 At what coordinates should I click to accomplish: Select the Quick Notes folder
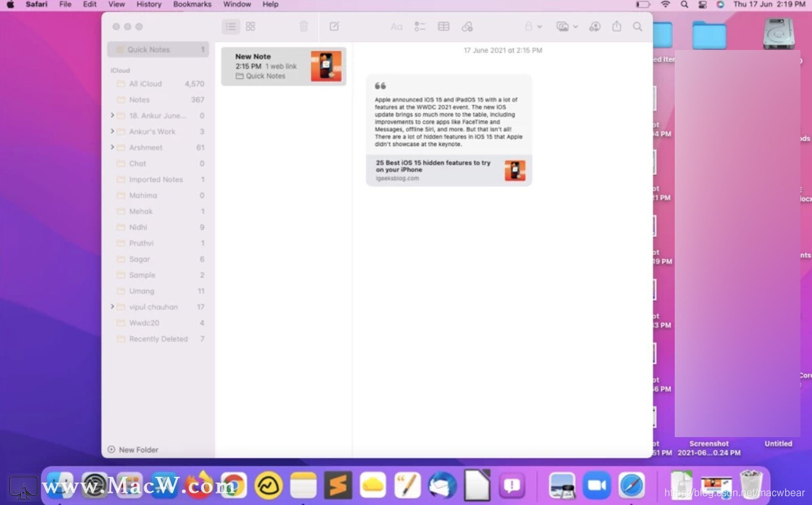(x=158, y=49)
